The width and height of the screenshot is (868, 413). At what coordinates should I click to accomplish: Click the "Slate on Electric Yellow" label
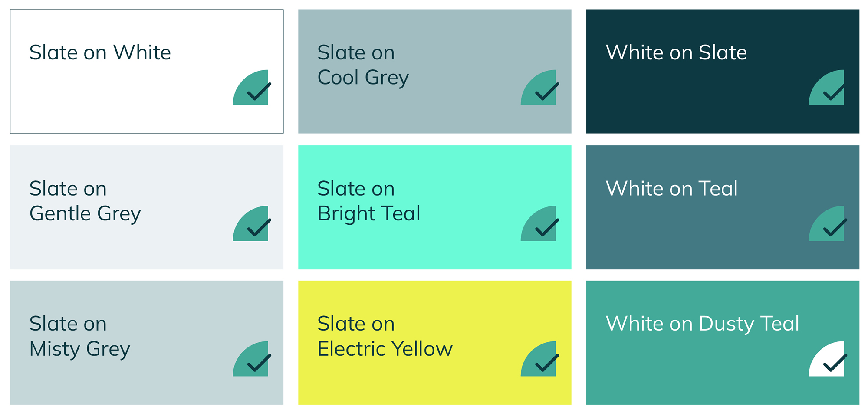coord(385,336)
